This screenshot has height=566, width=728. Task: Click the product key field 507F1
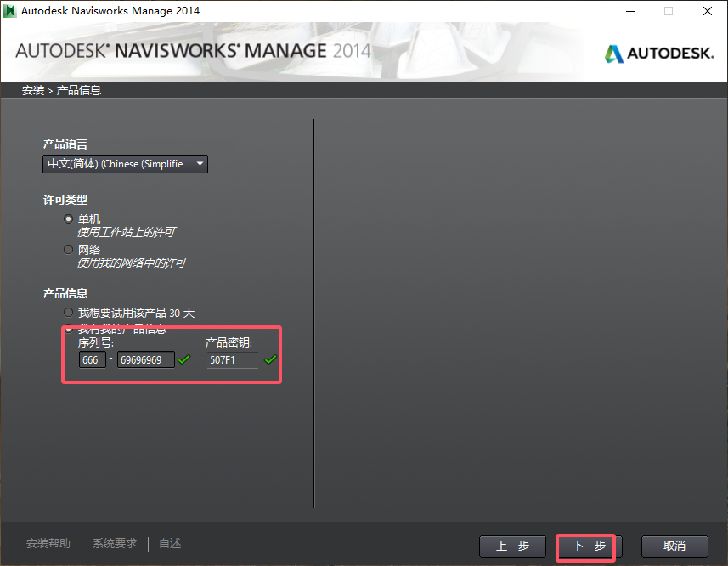click(x=232, y=359)
